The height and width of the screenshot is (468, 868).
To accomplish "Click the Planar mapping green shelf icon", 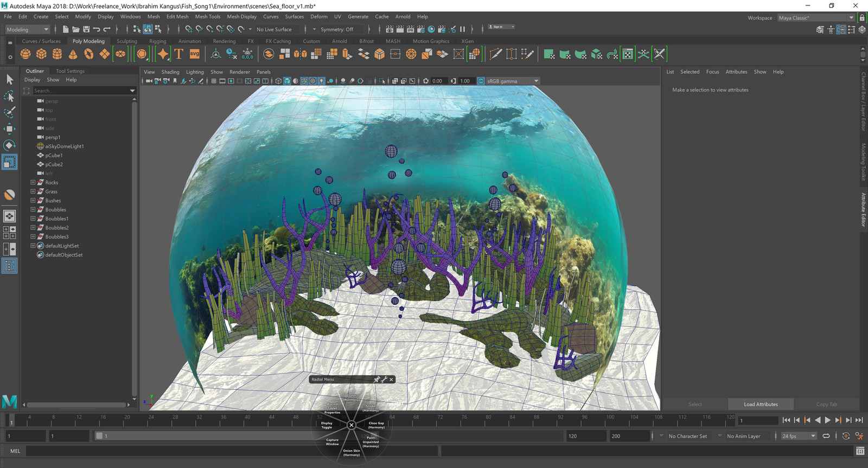I will [549, 54].
